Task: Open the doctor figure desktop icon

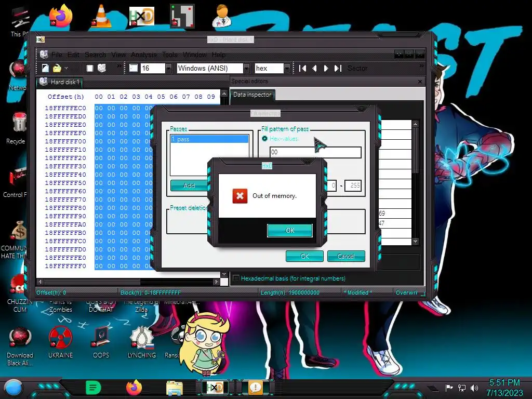Action: pyautogui.click(x=222, y=16)
